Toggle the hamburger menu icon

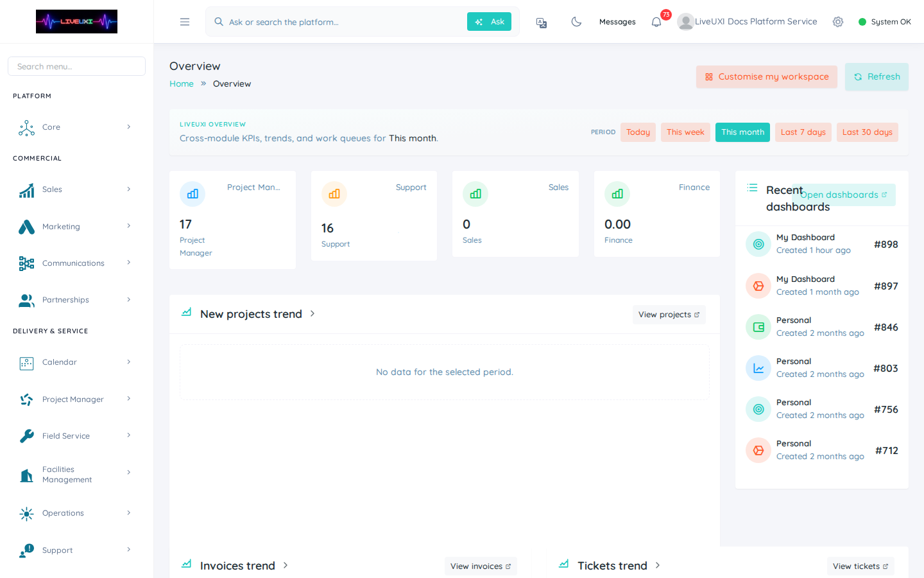[185, 22]
